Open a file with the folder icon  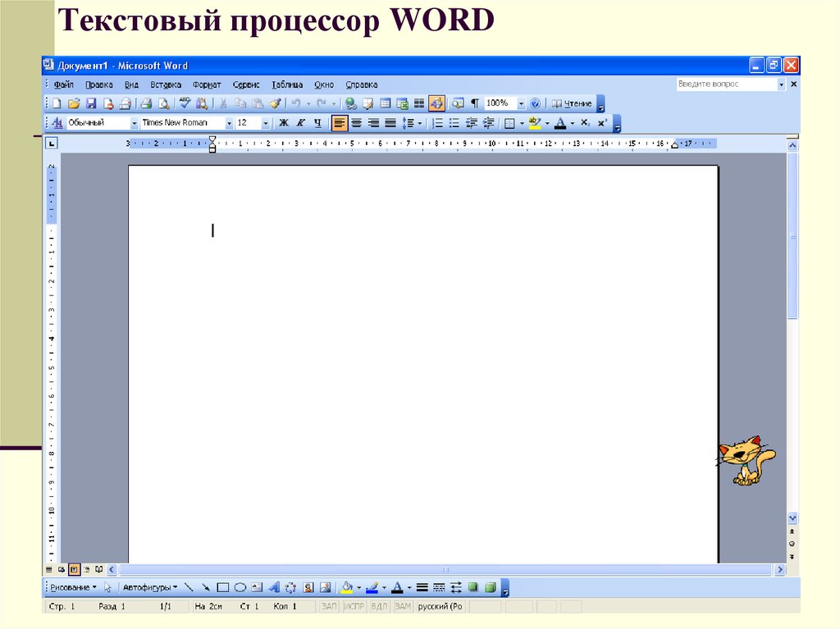pos(74,103)
